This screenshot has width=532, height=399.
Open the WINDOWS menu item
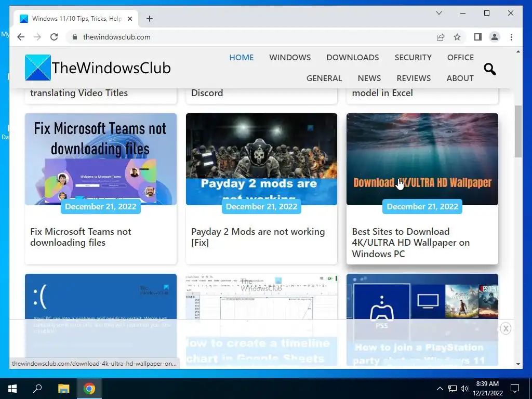290,57
